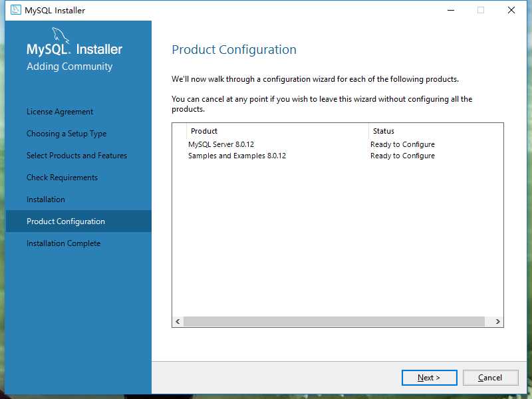Select Choosing a Setup Type step
Image resolution: width=532 pixels, height=399 pixels.
point(66,134)
